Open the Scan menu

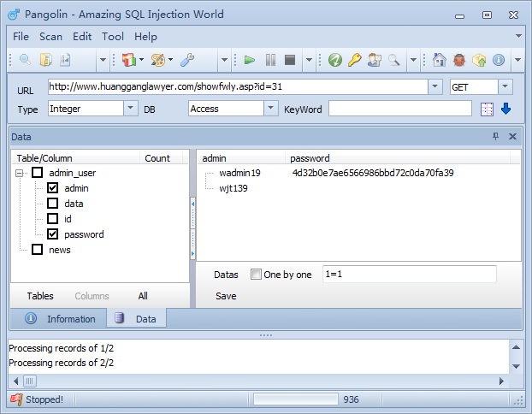click(x=50, y=36)
